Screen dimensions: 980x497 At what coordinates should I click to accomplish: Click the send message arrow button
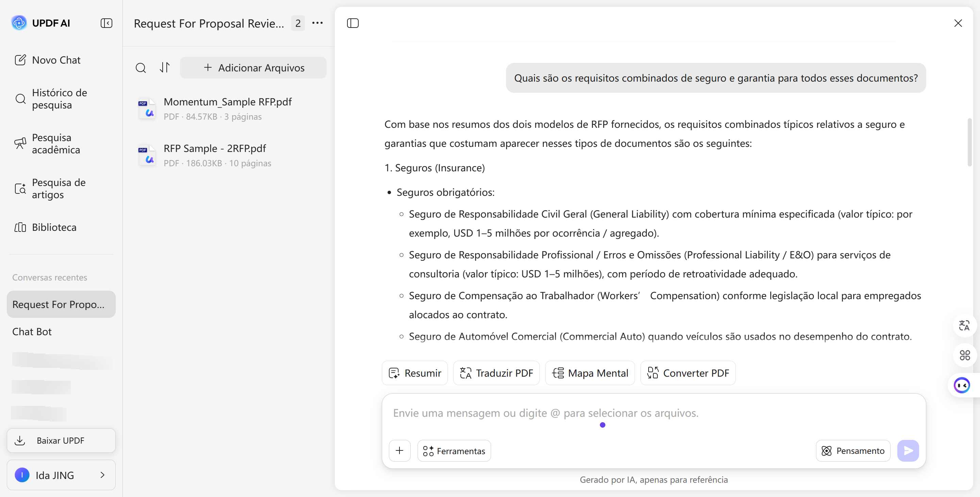pos(908,451)
